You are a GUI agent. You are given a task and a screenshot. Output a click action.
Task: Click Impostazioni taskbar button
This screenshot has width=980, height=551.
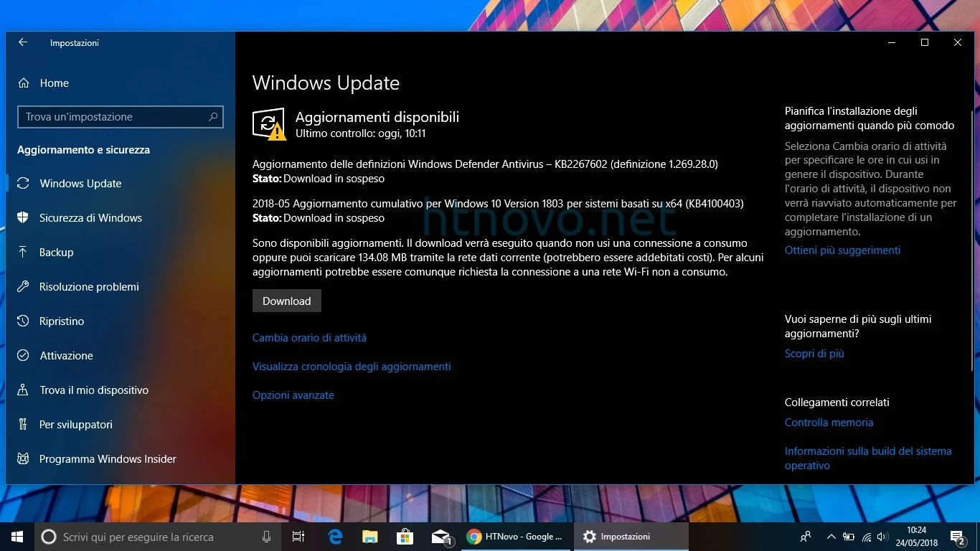coord(631,537)
